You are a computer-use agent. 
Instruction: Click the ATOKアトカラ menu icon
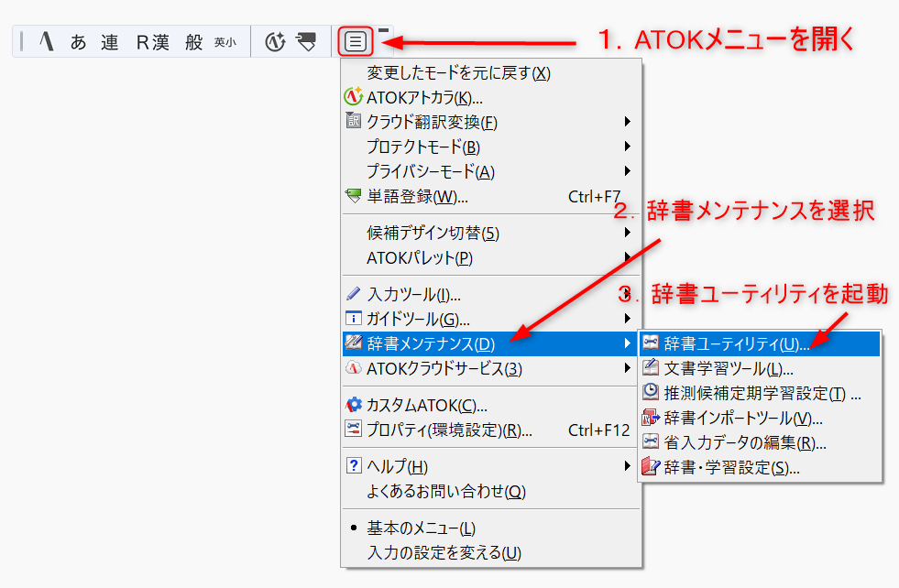click(353, 96)
